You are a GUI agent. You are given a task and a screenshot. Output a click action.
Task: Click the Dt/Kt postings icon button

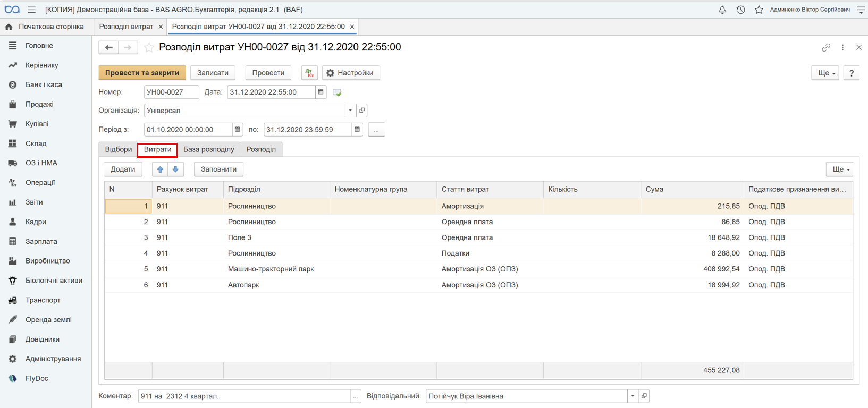click(x=309, y=73)
